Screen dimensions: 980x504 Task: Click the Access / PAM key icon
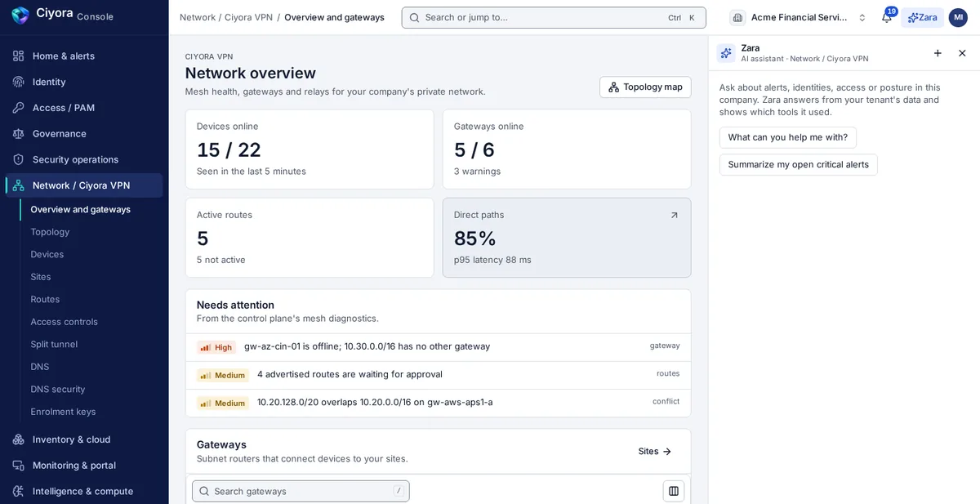click(18, 108)
